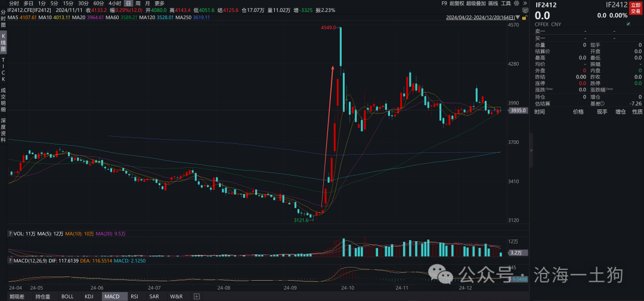Image resolution: width=644 pixels, height=301 pixels.
Task: Click MACD indicator help question mark
Action: pyautogui.click(x=10, y=260)
